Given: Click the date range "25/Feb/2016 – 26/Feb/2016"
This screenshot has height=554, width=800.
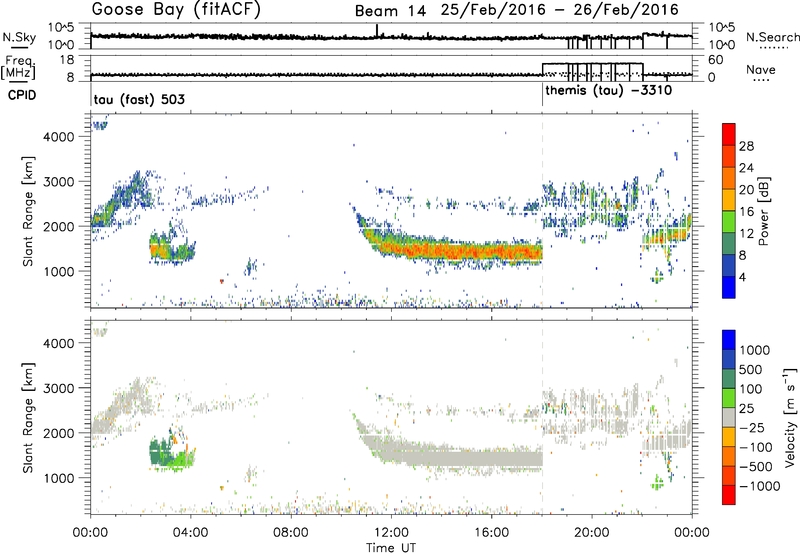Looking at the screenshot, I should (560, 10).
